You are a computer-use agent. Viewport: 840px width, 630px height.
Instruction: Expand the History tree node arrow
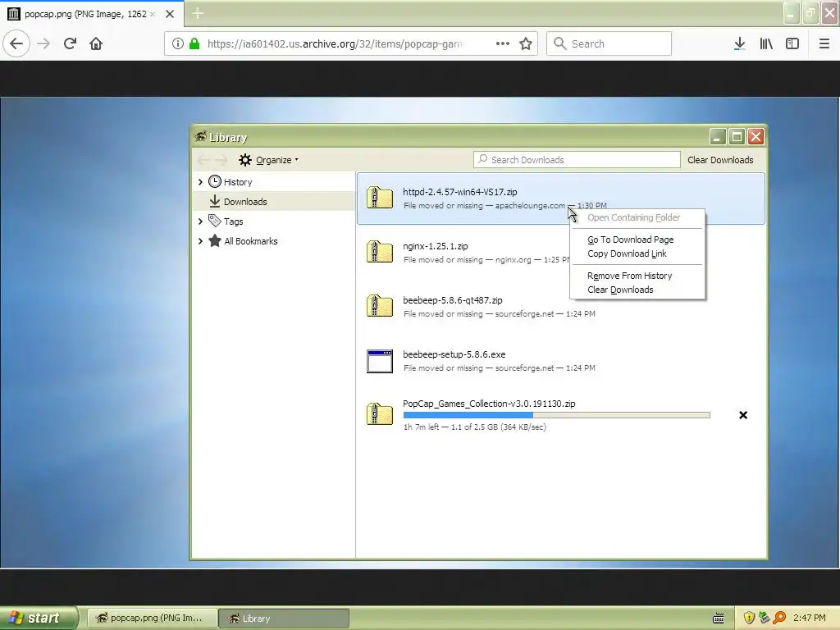pos(200,182)
